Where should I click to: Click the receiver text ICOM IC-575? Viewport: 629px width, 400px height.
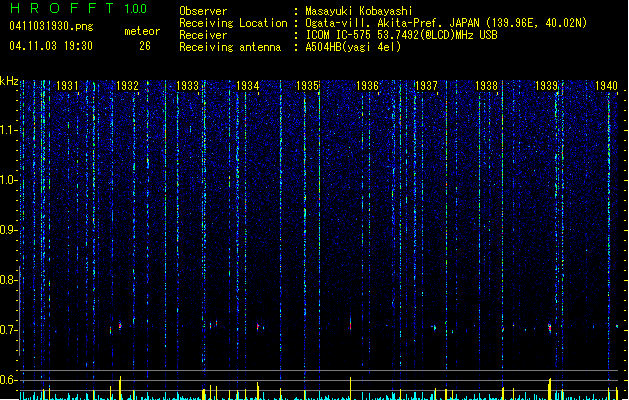pos(340,35)
